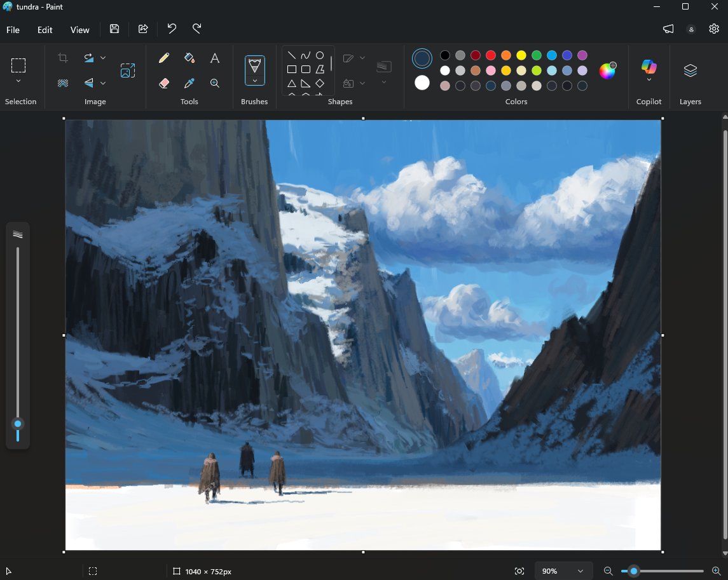Select Color 2 white swatch
The height and width of the screenshot is (580, 728).
click(422, 83)
